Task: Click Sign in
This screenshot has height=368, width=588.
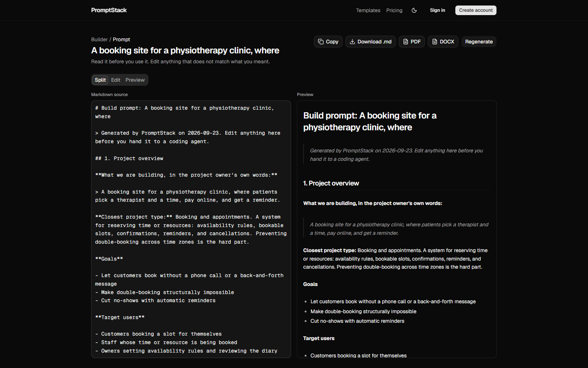Action: [x=437, y=10]
